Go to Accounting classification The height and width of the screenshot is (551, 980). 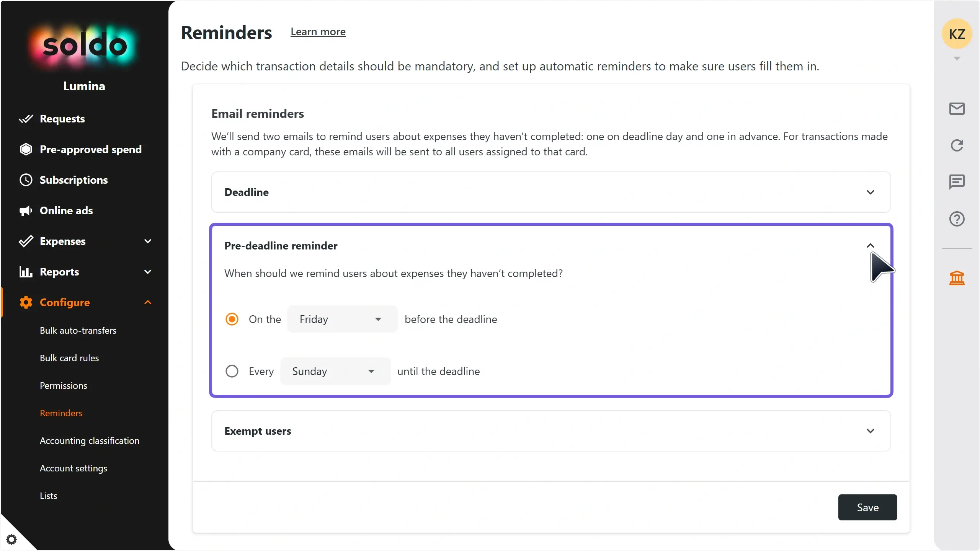(x=90, y=441)
